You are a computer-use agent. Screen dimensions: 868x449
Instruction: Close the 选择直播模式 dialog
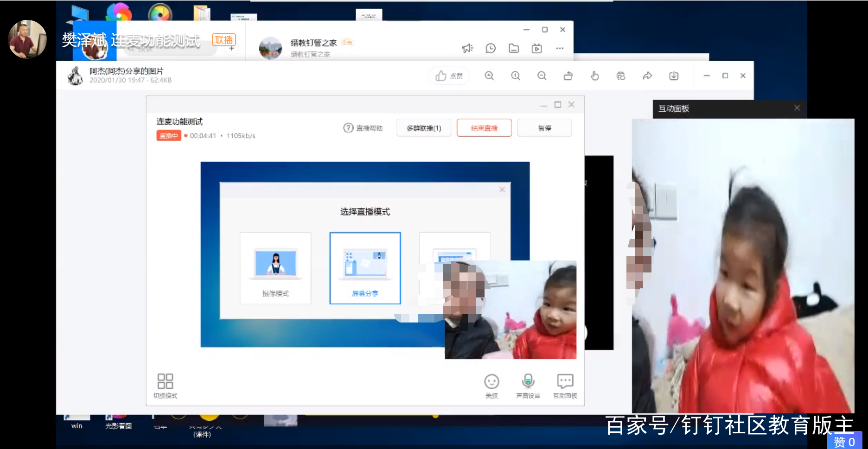coord(502,190)
